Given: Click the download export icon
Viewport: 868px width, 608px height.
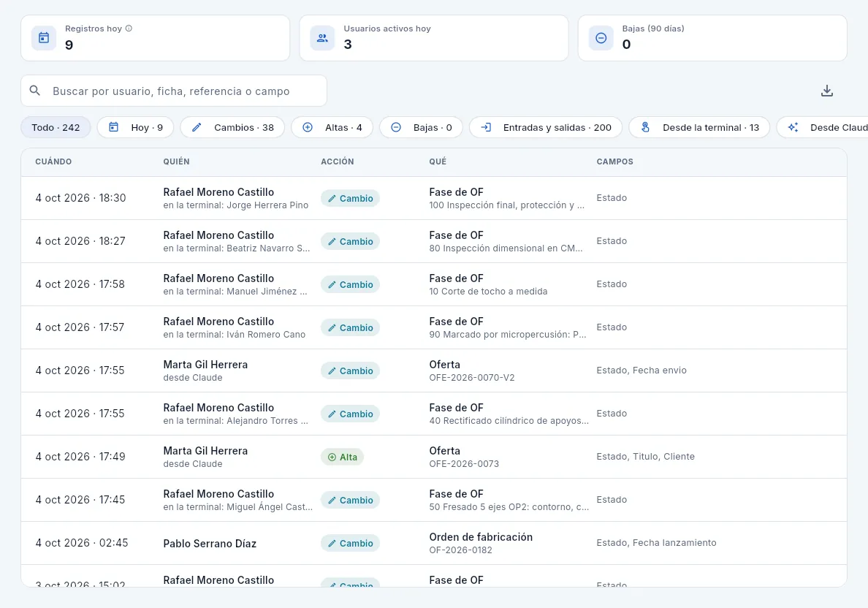Looking at the screenshot, I should [x=826, y=91].
